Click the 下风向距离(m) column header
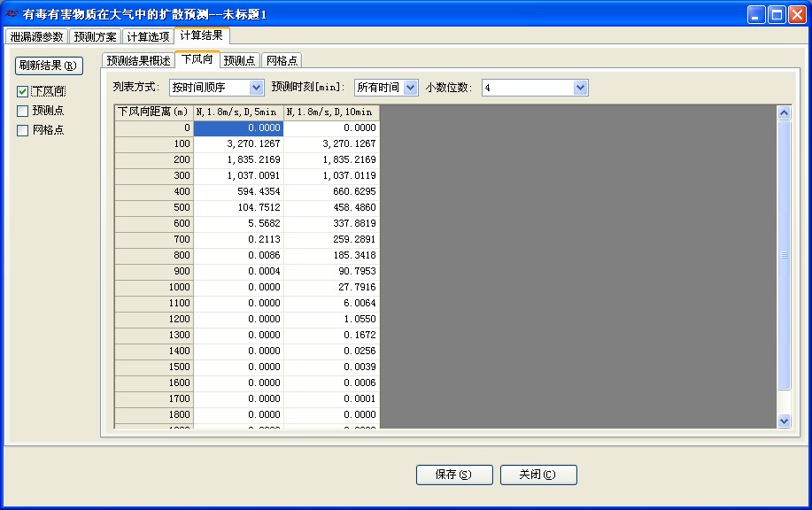The width and height of the screenshot is (812, 510). pyautogui.click(x=154, y=112)
